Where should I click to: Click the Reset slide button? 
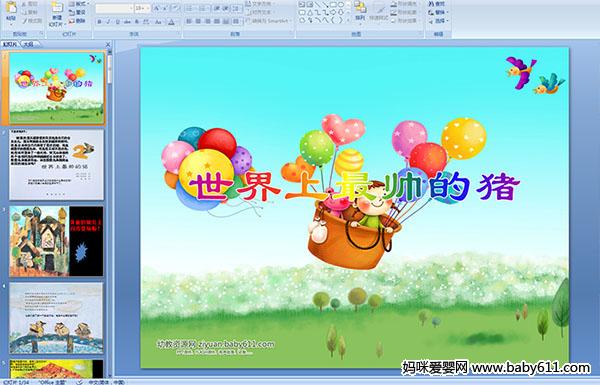point(77,12)
